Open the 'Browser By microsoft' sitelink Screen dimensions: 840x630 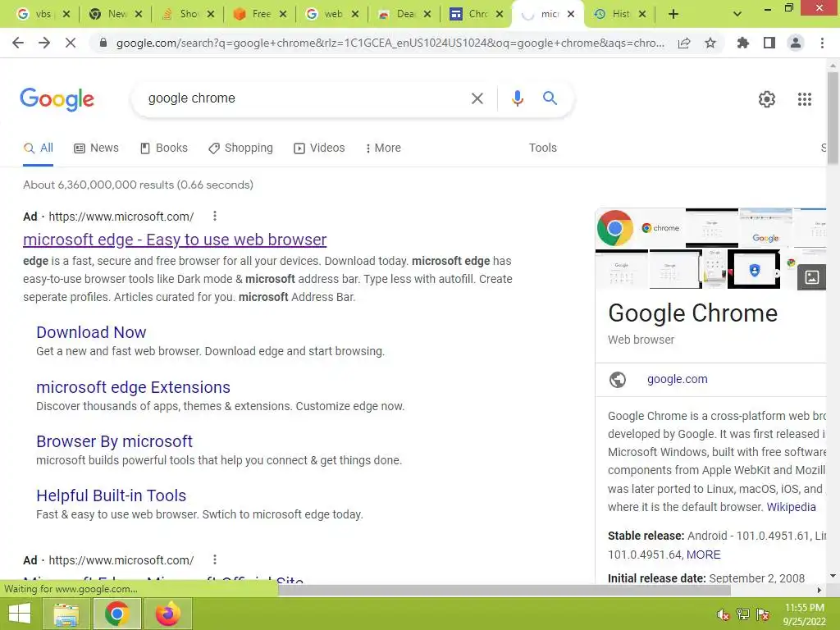point(114,441)
